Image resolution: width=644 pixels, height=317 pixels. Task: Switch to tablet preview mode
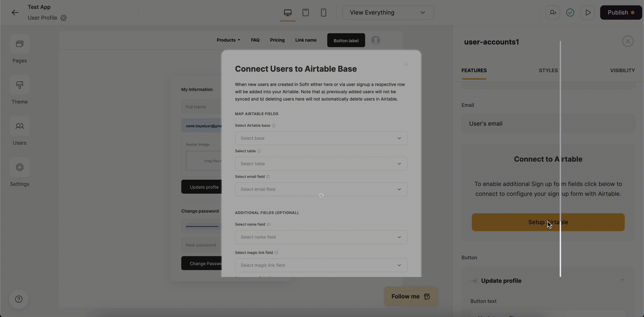tap(305, 12)
